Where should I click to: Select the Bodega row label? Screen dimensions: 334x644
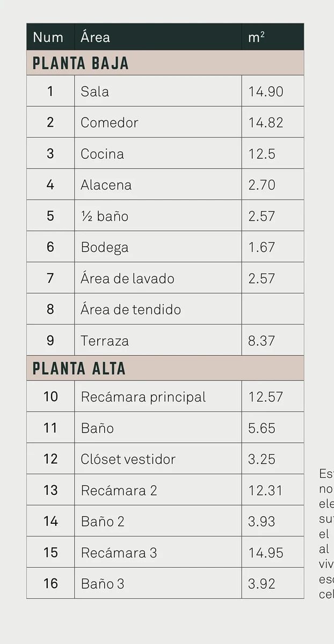[x=105, y=247]
